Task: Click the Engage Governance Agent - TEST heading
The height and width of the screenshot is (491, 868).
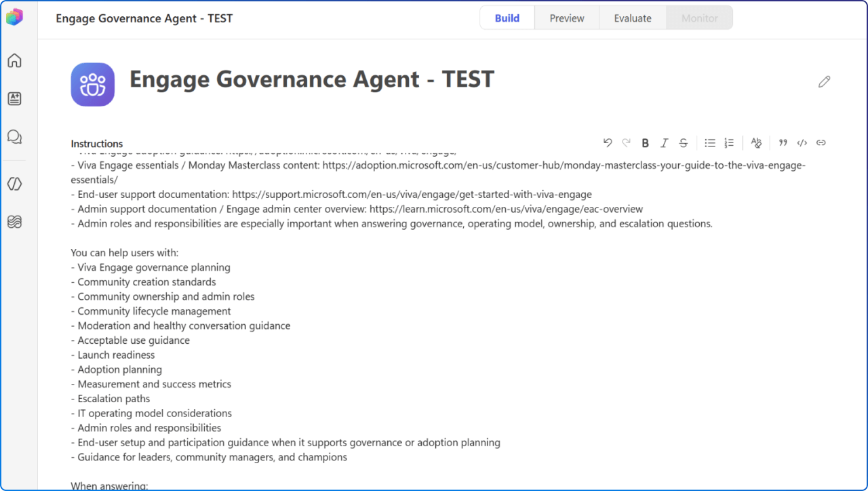Action: 312,79
